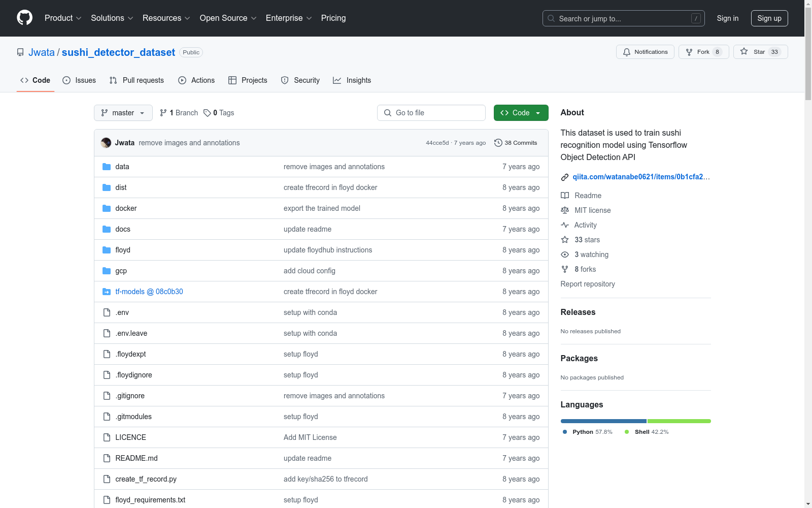Click the Python language bar segment
Image resolution: width=812 pixels, height=508 pixels.
click(x=603, y=421)
